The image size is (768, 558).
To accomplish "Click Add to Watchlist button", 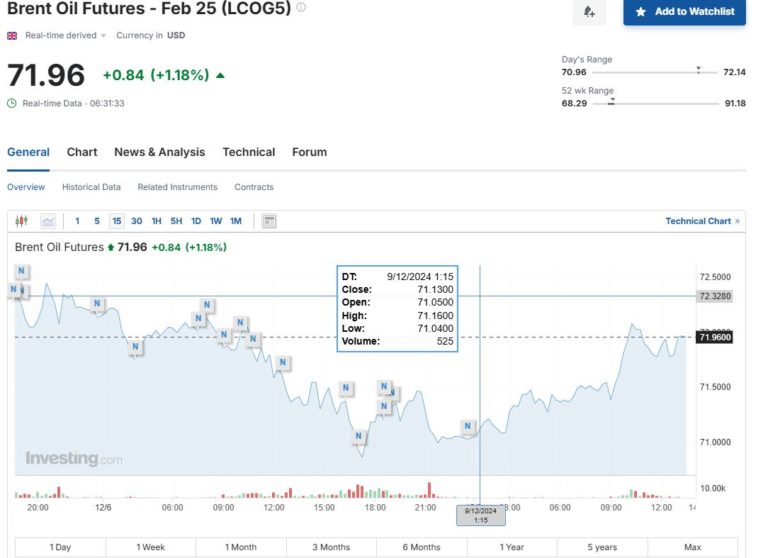I will coord(684,12).
